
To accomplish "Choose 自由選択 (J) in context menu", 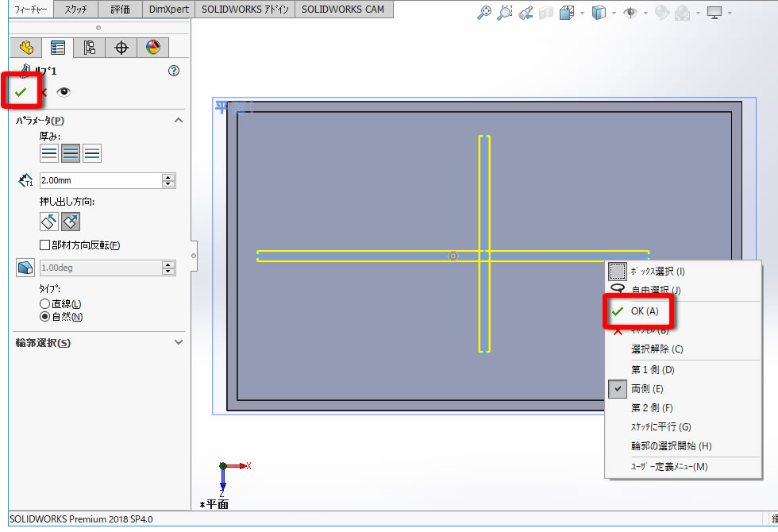I will pos(683,290).
